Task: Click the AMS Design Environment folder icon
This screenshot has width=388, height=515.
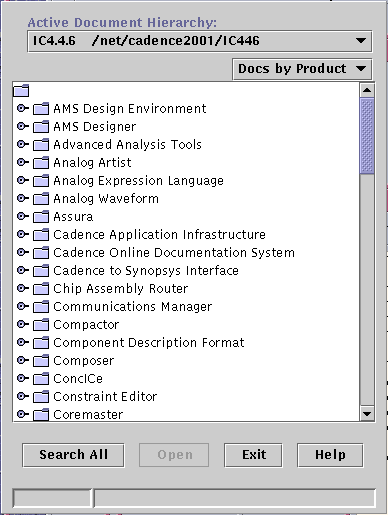Action: point(41,109)
